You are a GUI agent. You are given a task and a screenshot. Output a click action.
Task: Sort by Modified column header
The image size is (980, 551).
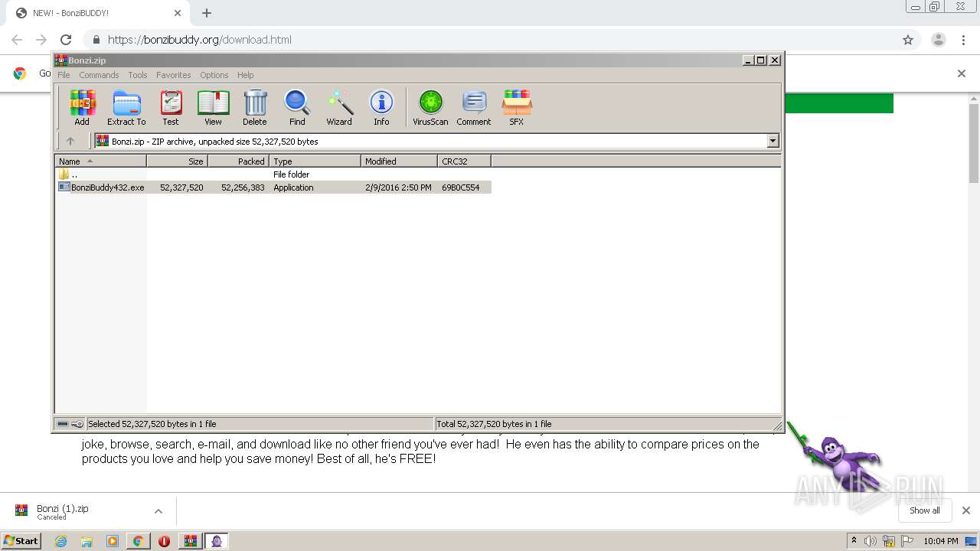click(400, 161)
